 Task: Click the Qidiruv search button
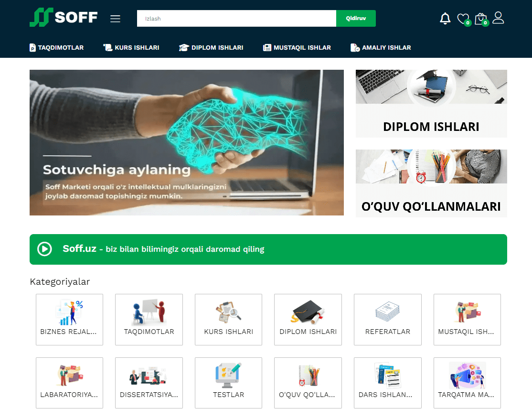point(356,18)
